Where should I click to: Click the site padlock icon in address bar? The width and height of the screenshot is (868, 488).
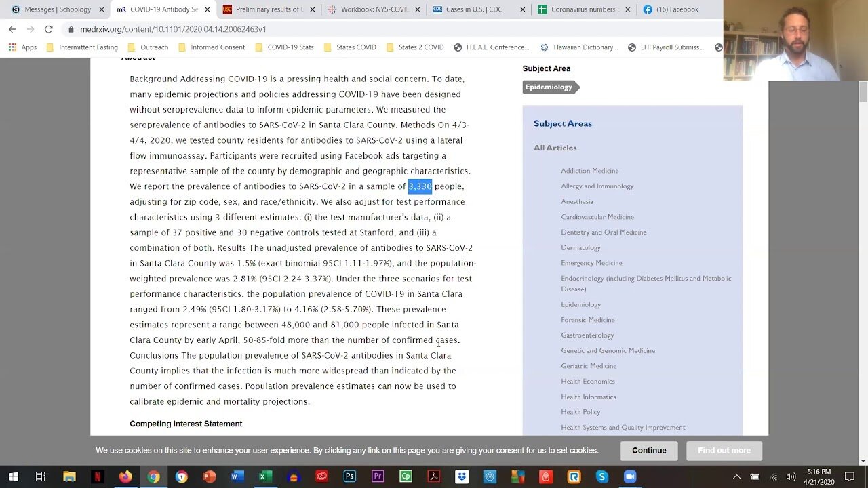click(71, 30)
